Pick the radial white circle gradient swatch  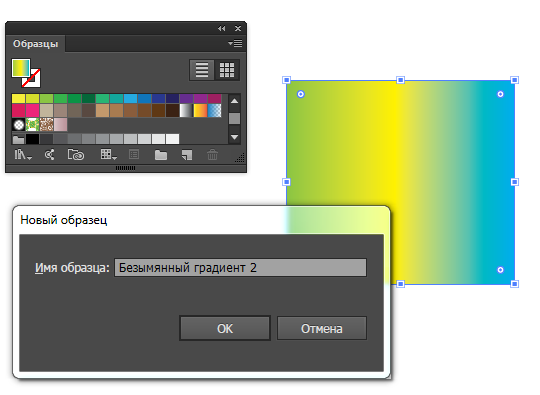click(18, 125)
